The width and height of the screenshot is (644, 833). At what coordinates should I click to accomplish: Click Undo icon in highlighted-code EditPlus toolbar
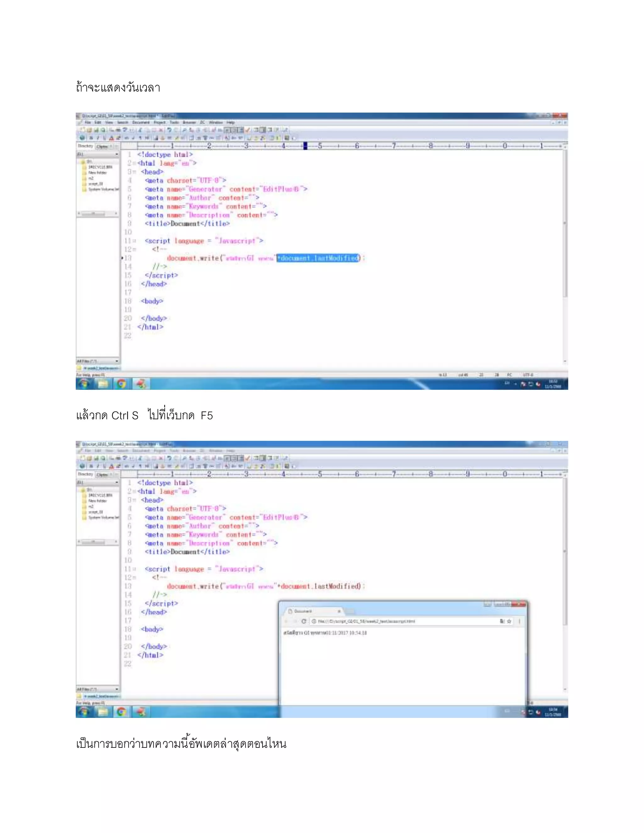pyautogui.click(x=169, y=130)
